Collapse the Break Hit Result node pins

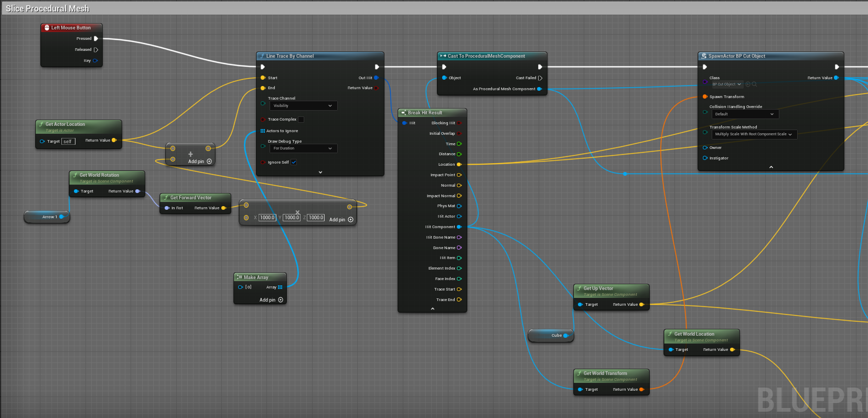coord(433,309)
